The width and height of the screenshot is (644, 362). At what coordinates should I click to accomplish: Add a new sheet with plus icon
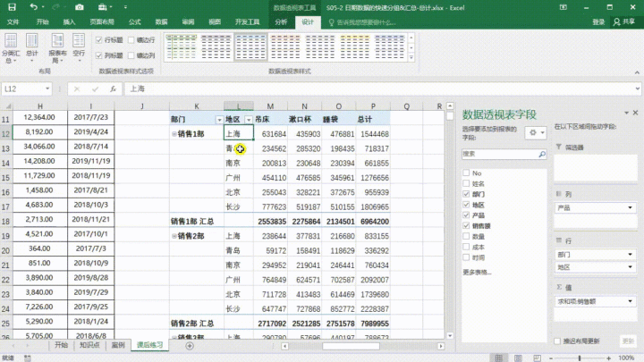point(190,346)
